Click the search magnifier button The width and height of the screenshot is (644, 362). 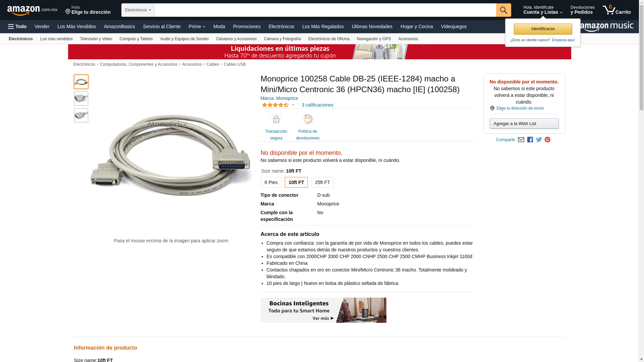click(x=503, y=10)
